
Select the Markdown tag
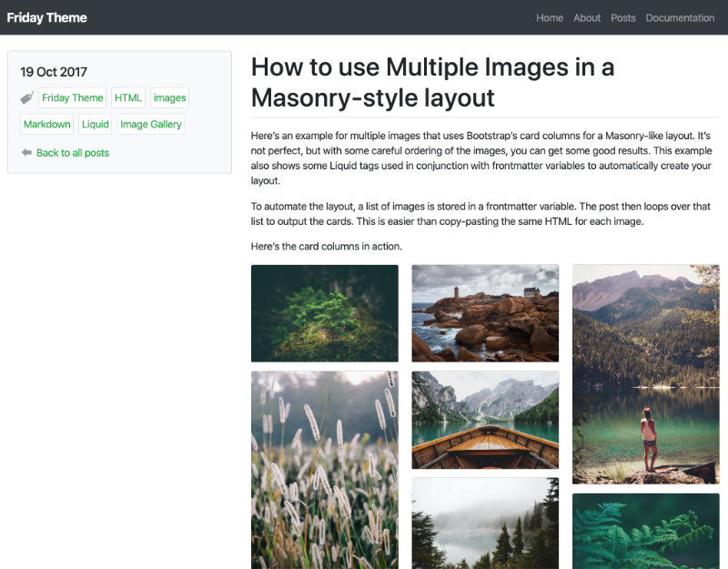point(47,124)
